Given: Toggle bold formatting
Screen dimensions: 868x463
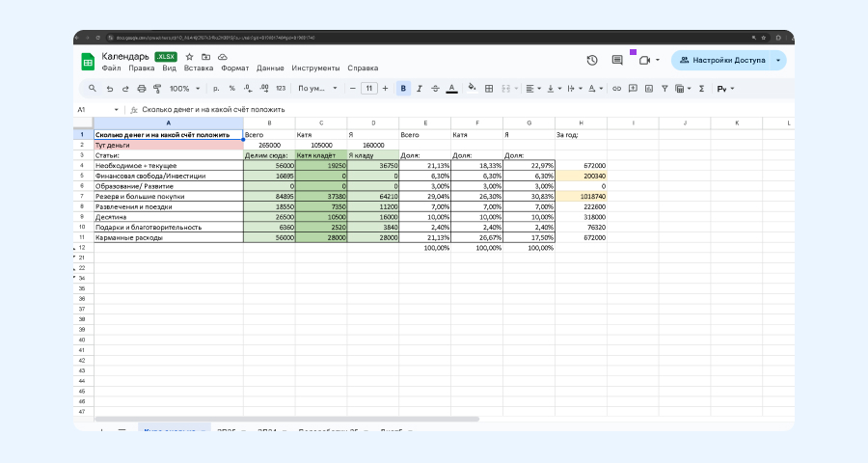Looking at the screenshot, I should click(x=403, y=89).
